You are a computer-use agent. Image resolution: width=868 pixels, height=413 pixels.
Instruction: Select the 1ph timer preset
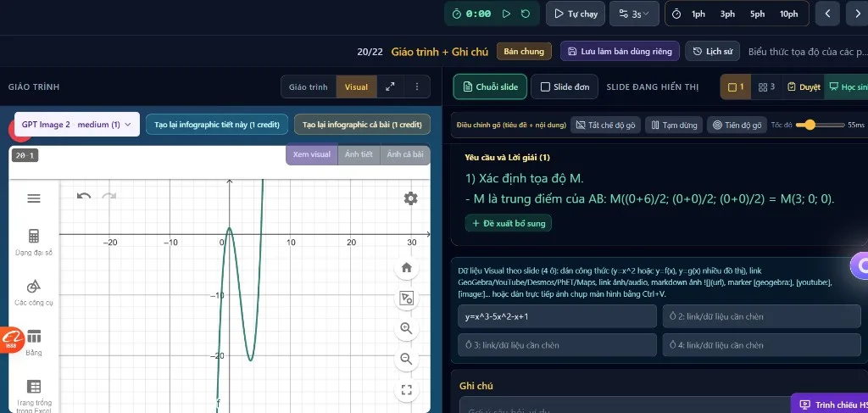click(x=698, y=14)
